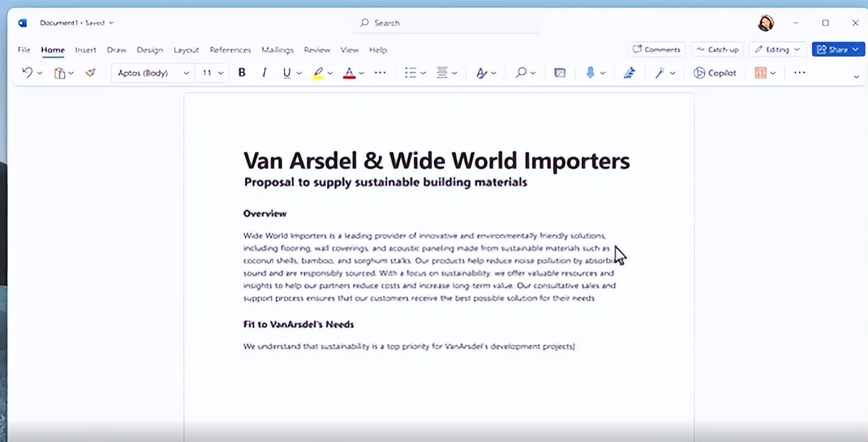
Task: Open the Insert tab
Action: (x=85, y=50)
